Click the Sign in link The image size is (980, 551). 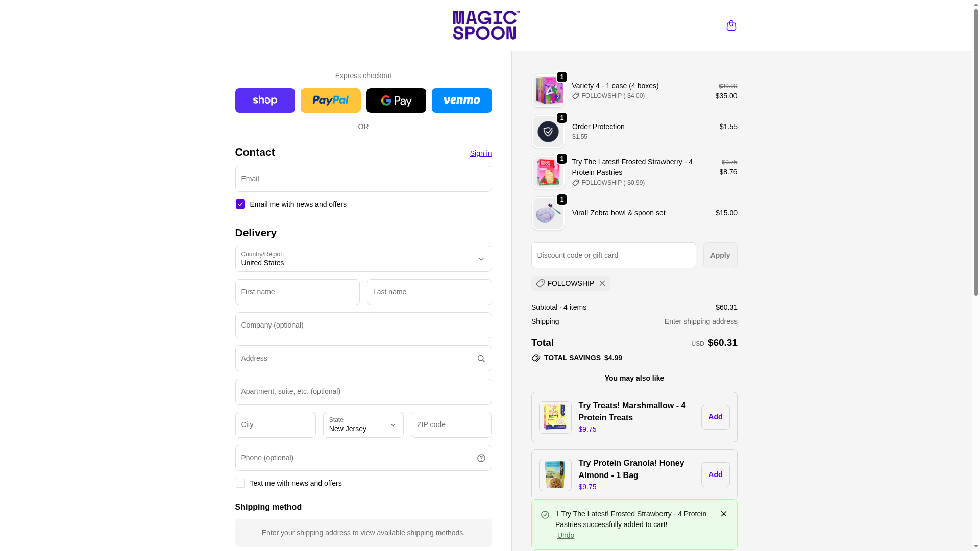point(480,153)
